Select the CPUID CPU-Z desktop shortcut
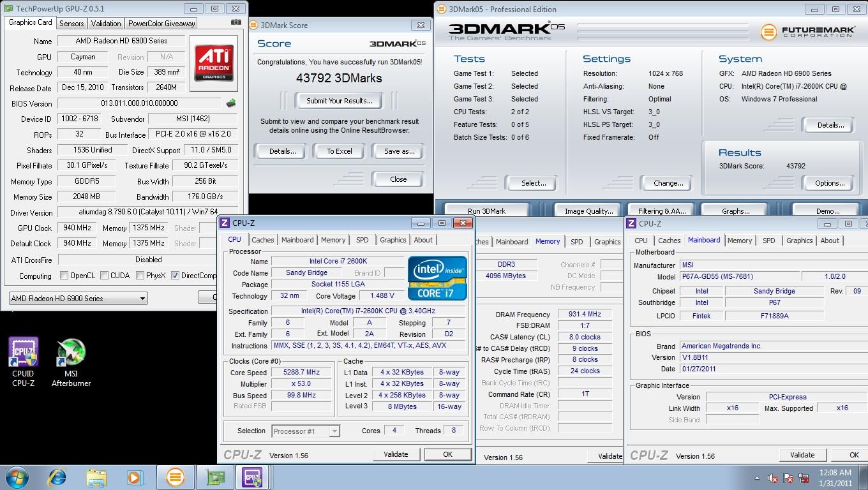This screenshot has height=490, width=868. point(24,362)
